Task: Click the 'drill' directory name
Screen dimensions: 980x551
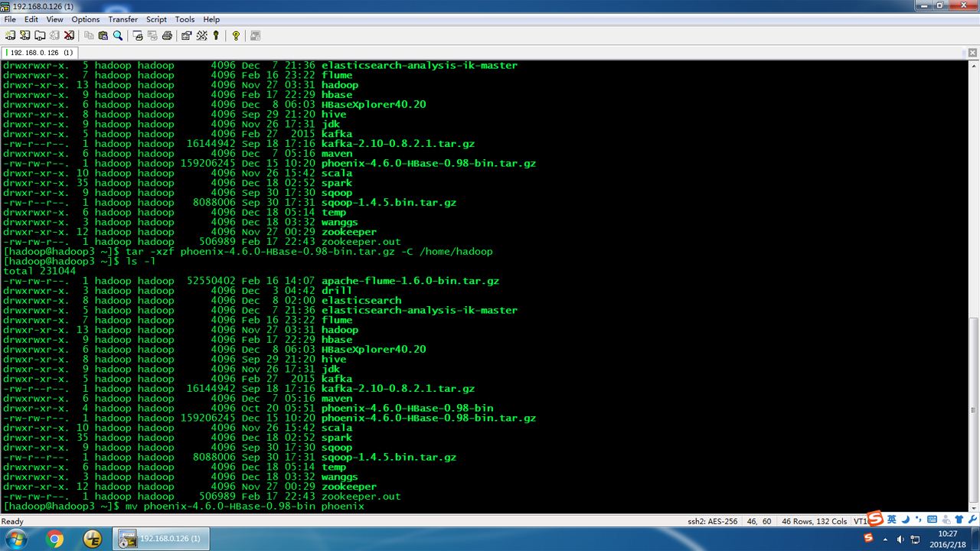Action: coord(337,291)
